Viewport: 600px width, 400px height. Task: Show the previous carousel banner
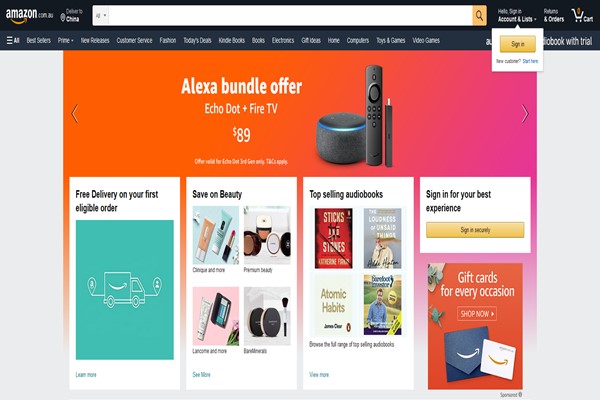pyautogui.click(x=75, y=113)
